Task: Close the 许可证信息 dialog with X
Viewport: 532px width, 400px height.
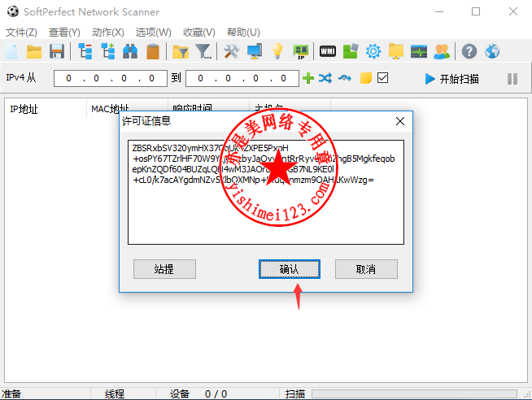Action: 400,121
